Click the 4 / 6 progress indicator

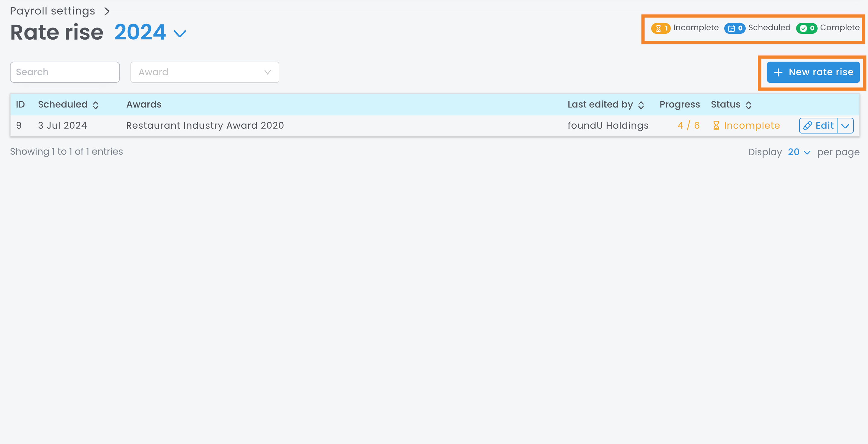tap(688, 125)
